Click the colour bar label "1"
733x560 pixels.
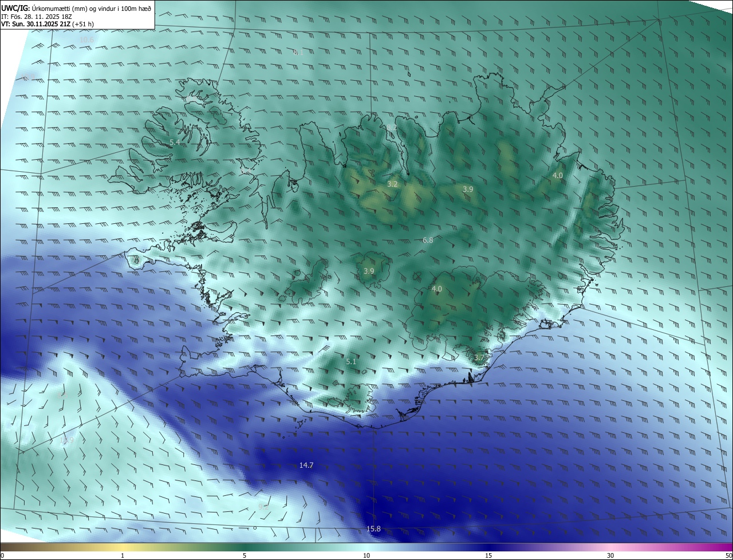(x=123, y=555)
